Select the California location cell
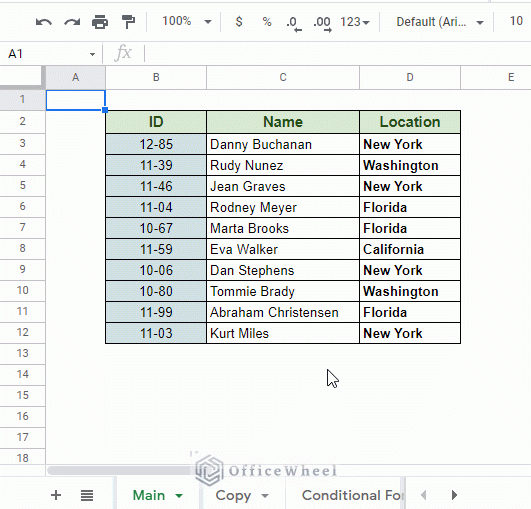Image resolution: width=531 pixels, height=509 pixels. [x=410, y=249]
